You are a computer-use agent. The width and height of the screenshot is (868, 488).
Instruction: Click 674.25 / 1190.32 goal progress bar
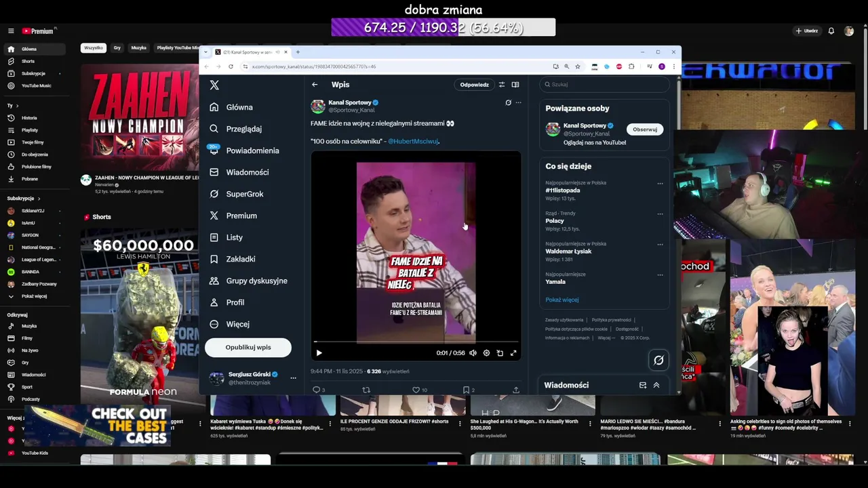point(443,28)
